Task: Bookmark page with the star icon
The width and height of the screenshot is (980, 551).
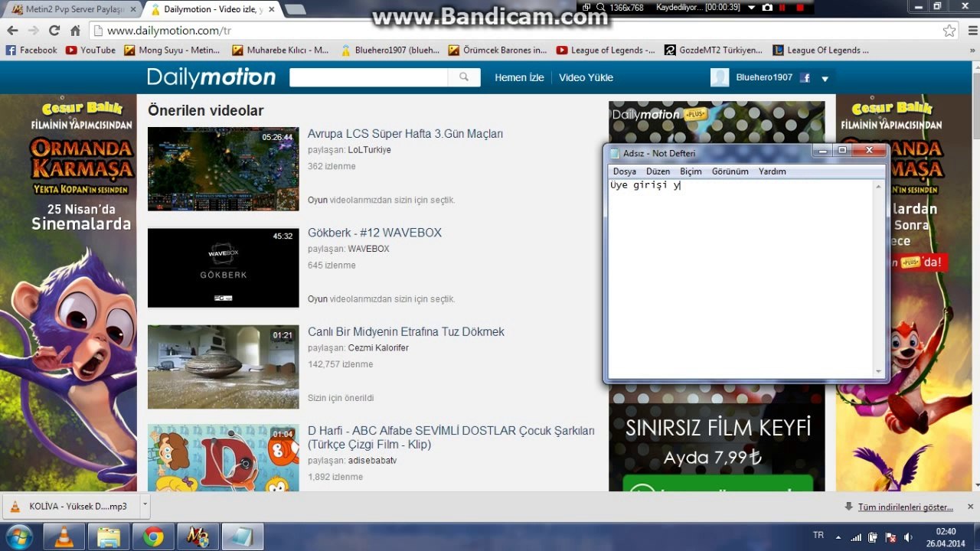Action: [x=949, y=31]
